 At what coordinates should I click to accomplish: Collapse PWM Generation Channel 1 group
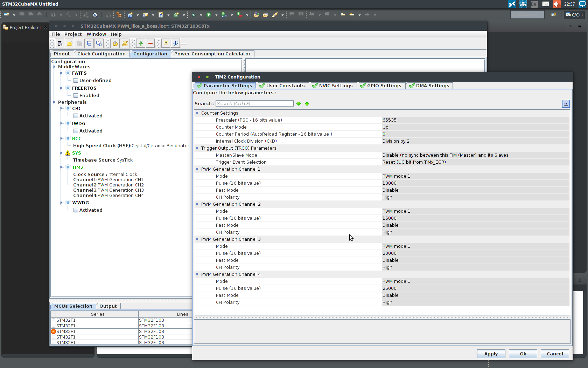coord(197,169)
